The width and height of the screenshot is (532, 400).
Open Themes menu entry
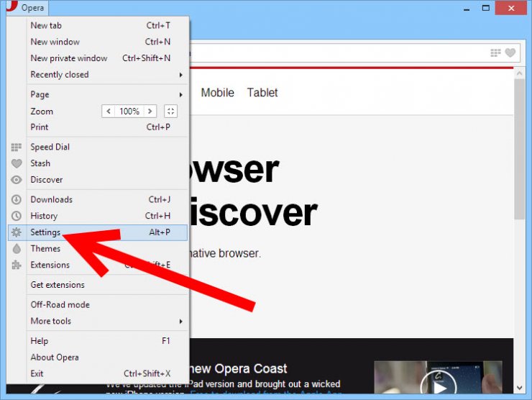108,248
